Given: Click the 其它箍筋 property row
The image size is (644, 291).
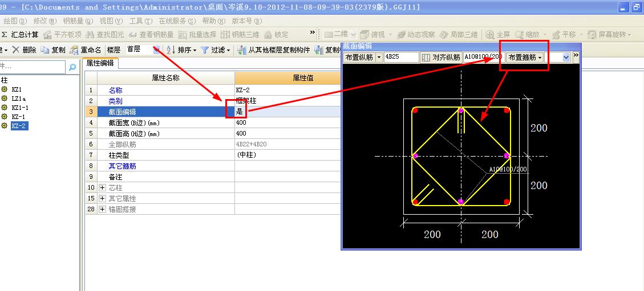Looking at the screenshot, I should coord(213,166).
